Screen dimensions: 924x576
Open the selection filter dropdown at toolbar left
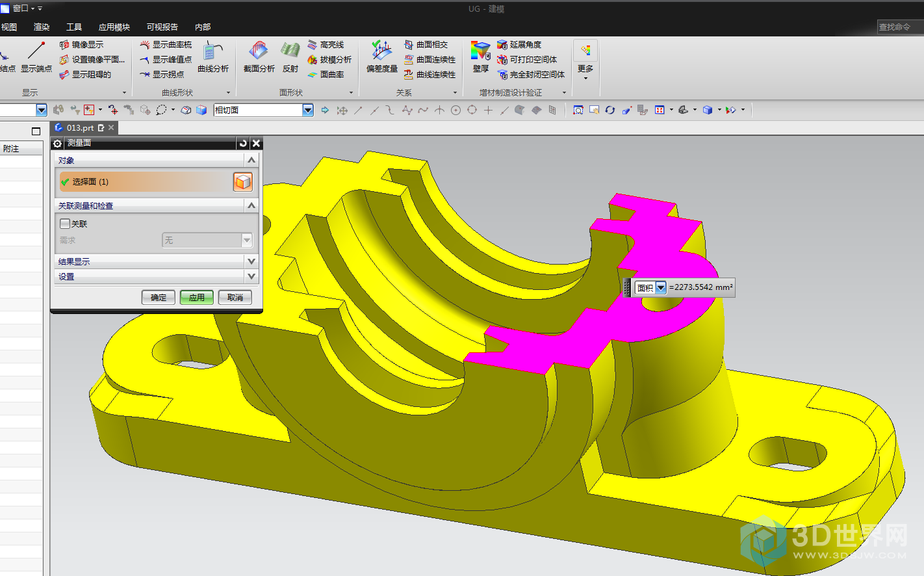[42, 111]
